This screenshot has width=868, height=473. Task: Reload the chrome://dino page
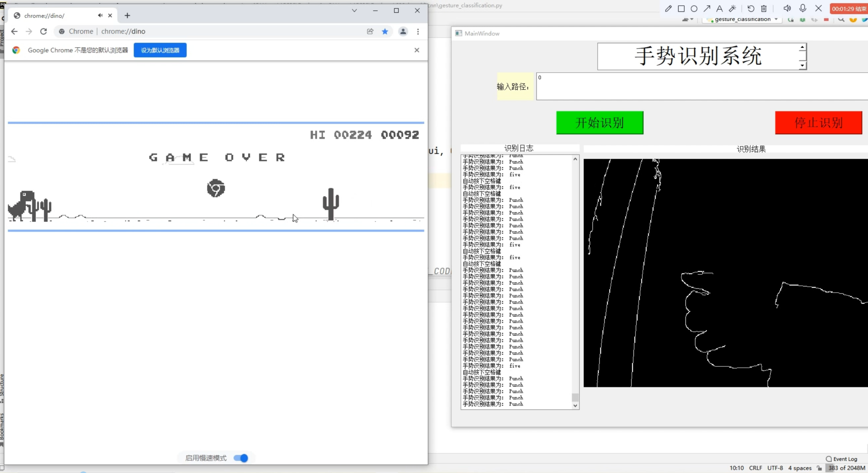tap(43, 31)
